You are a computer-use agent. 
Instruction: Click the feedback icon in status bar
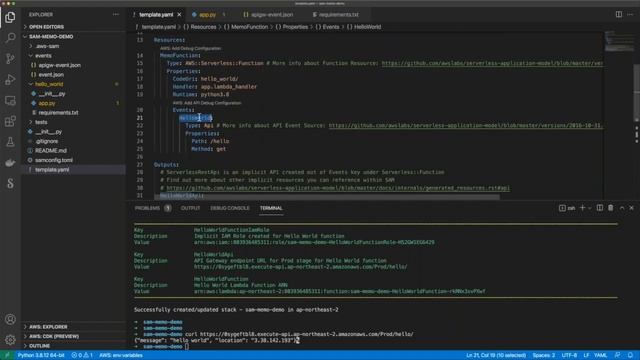618,355
